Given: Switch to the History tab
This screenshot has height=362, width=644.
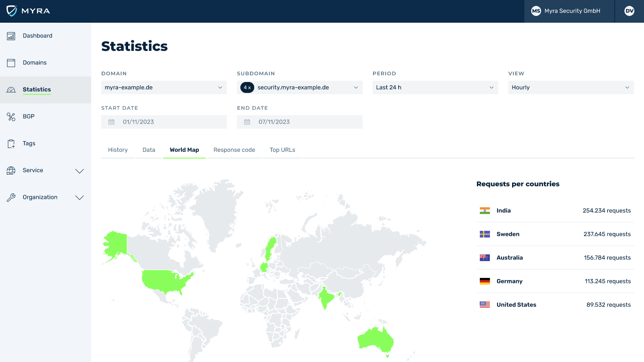Looking at the screenshot, I should 118,150.
